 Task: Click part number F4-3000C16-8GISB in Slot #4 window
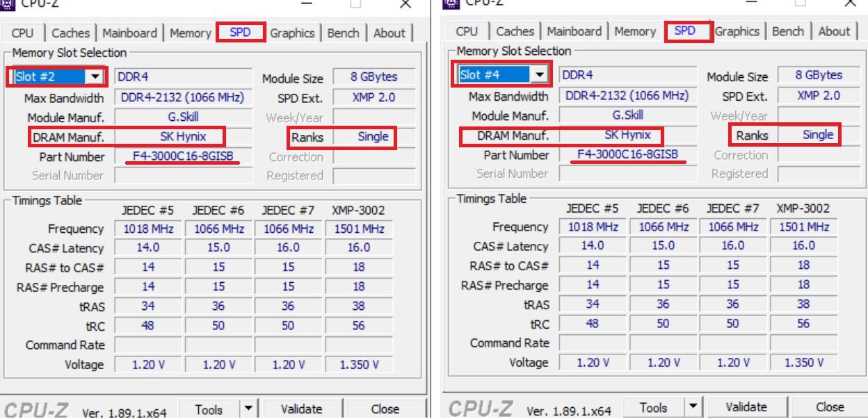628,154
